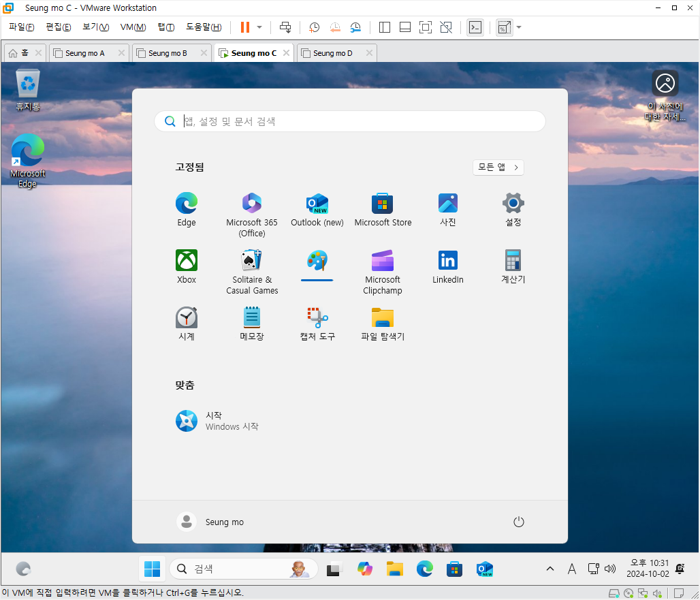The height and width of the screenshot is (600, 700).
Task: Enter full screen mode icon
Action: [x=426, y=27]
